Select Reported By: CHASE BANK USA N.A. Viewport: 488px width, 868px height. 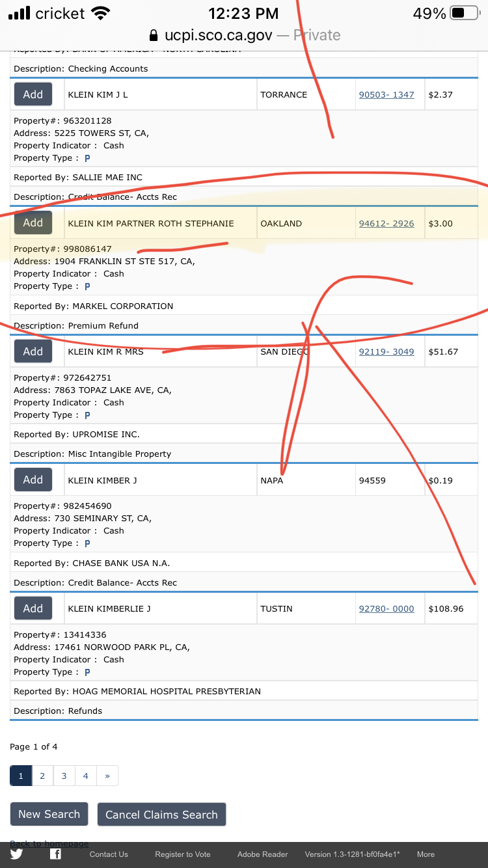pyautogui.click(x=92, y=563)
